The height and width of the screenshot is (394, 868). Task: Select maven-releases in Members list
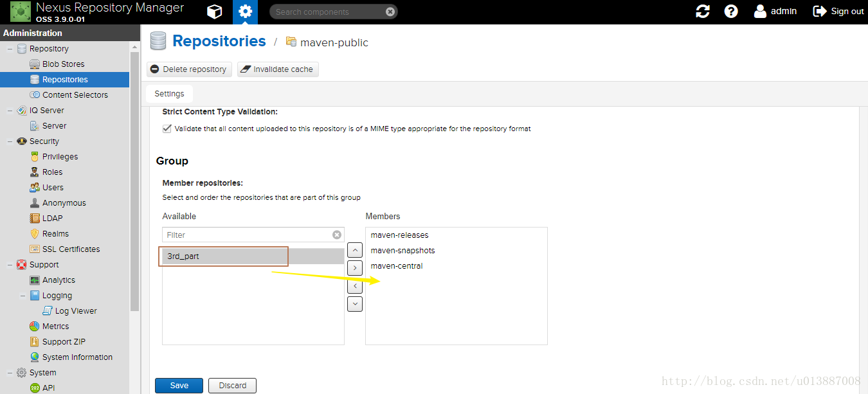[456, 235]
